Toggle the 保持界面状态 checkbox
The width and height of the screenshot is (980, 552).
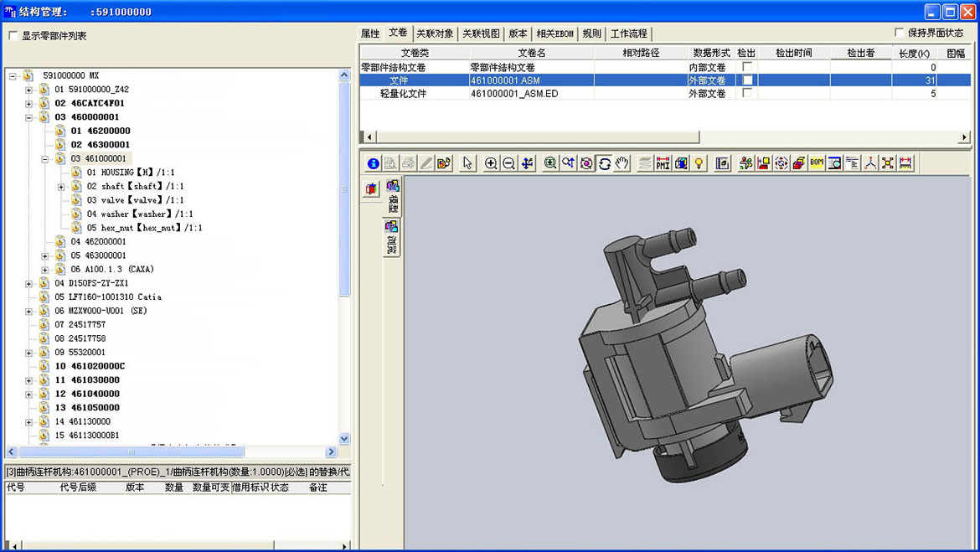(x=900, y=34)
